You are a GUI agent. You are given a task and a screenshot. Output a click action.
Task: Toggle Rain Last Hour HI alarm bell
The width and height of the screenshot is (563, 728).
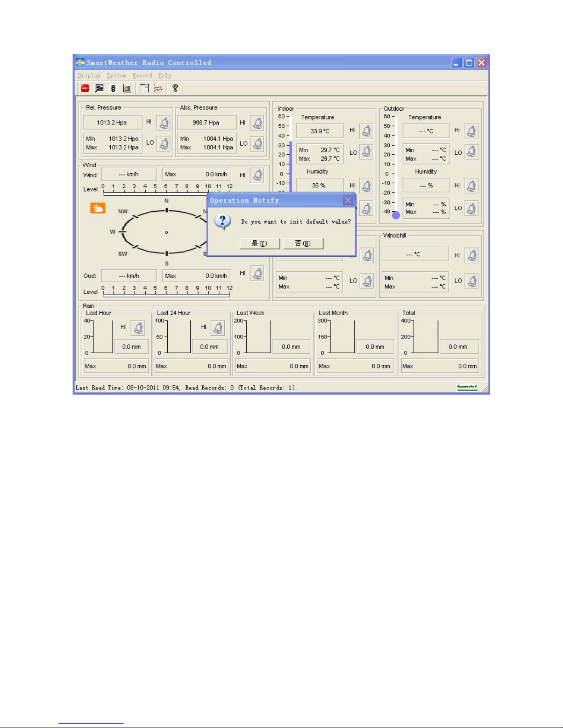[x=138, y=328]
